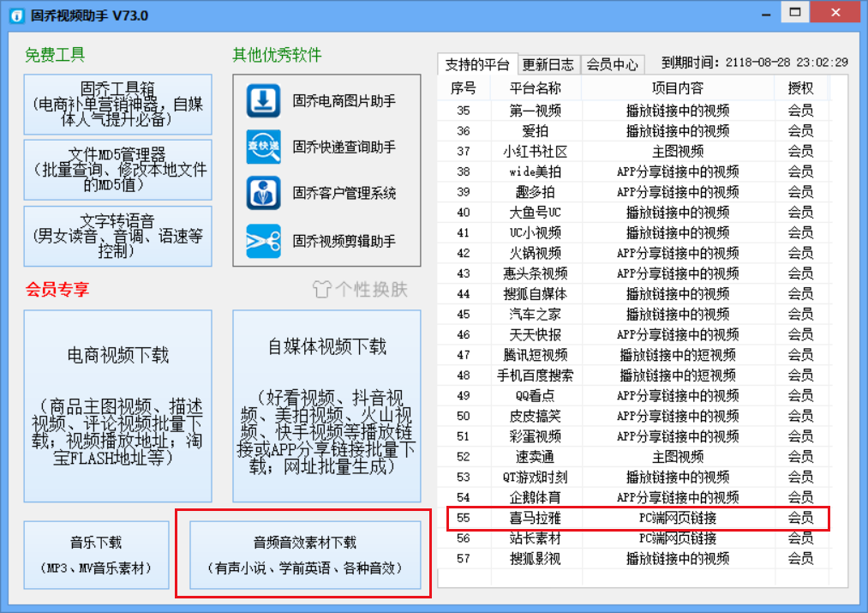The width and height of the screenshot is (868, 613).
Task: Click the 查快递 express query icon
Action: coord(264,147)
